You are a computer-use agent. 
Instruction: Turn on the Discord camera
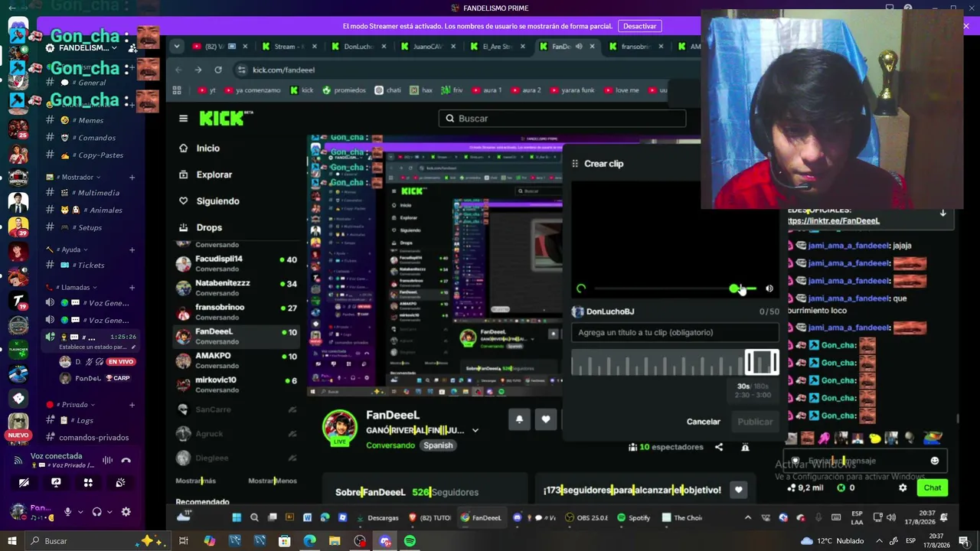(x=24, y=483)
